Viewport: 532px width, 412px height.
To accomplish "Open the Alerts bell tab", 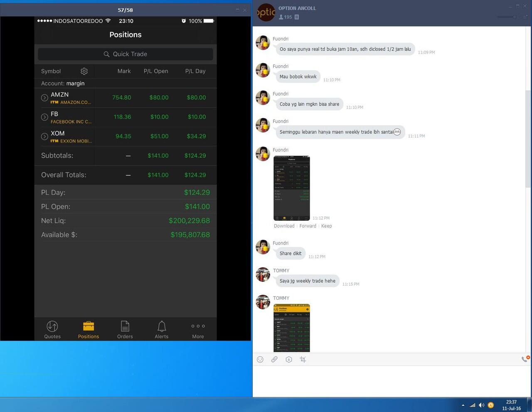I will [x=162, y=330].
